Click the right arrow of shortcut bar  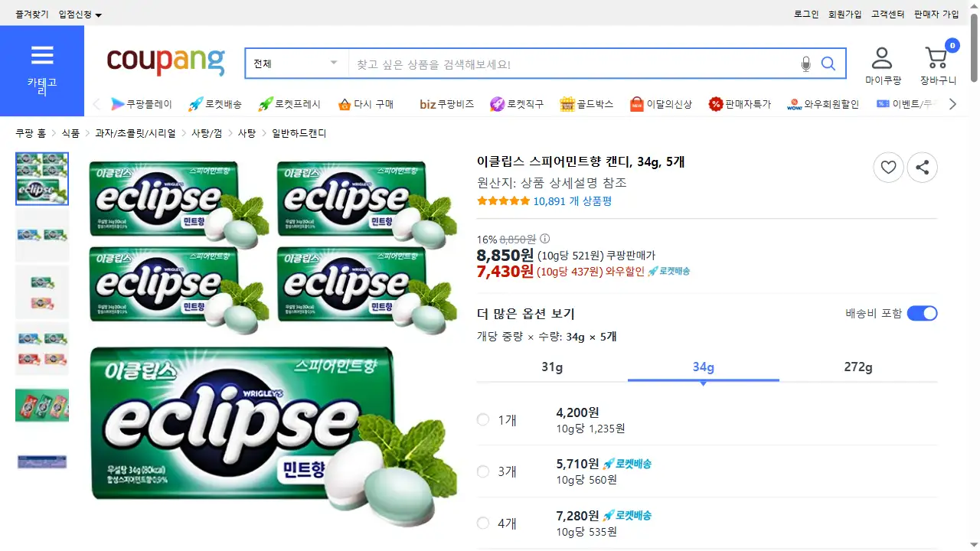coord(952,104)
